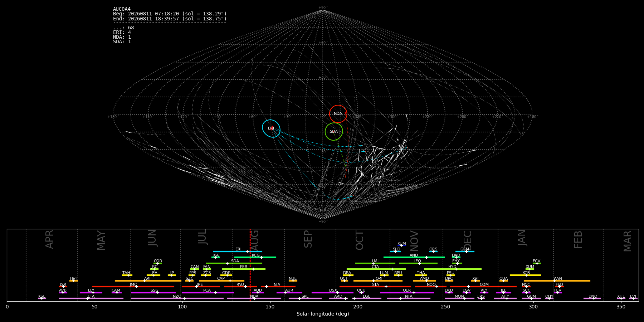Click the red dashed current-date line
644x322 pixels.
click(x=250, y=265)
